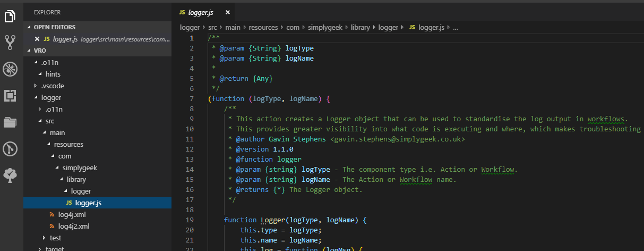Click the 'com' breadcrumb segment

point(293,27)
